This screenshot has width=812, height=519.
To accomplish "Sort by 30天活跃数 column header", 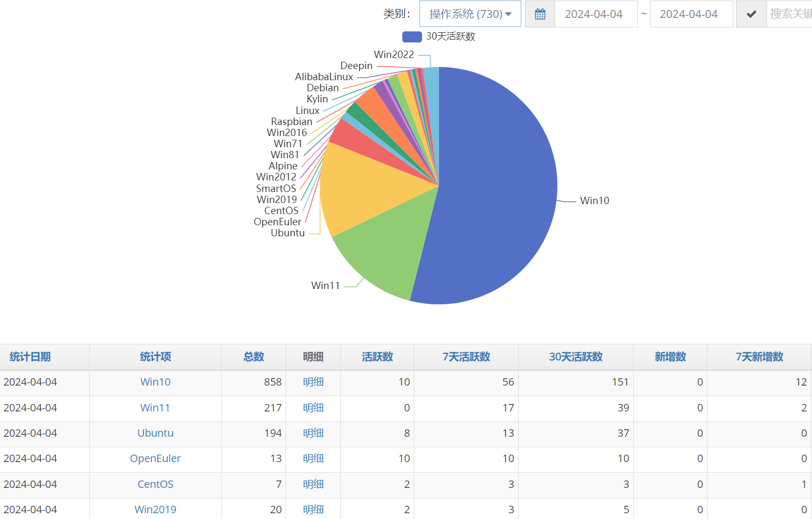I will [x=576, y=357].
